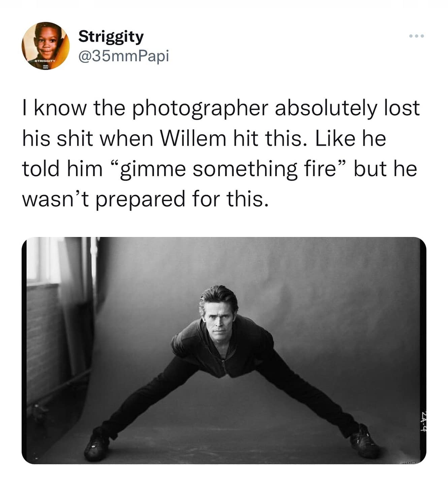This screenshot has height=479, width=448.
Task: Click Striggity's circular profile avatar
Action: (x=45, y=46)
